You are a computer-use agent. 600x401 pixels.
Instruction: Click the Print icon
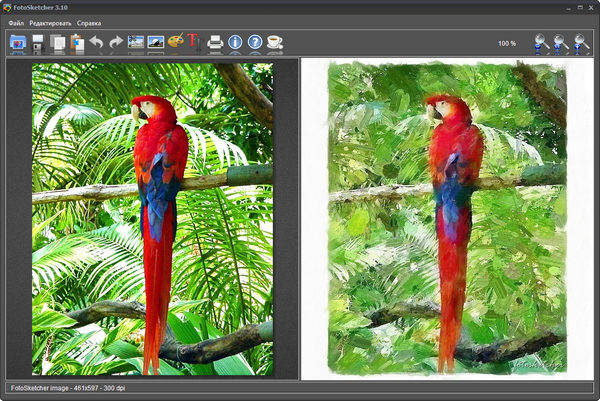(x=215, y=42)
